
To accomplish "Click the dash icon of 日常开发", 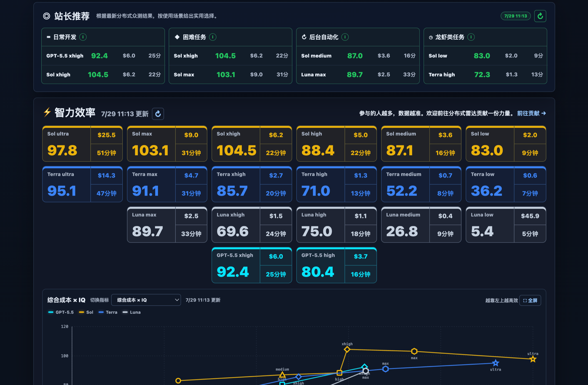I will [48, 37].
